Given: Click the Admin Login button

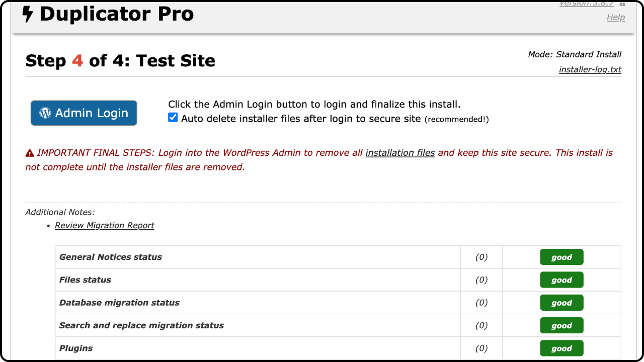Looking at the screenshot, I should [84, 113].
